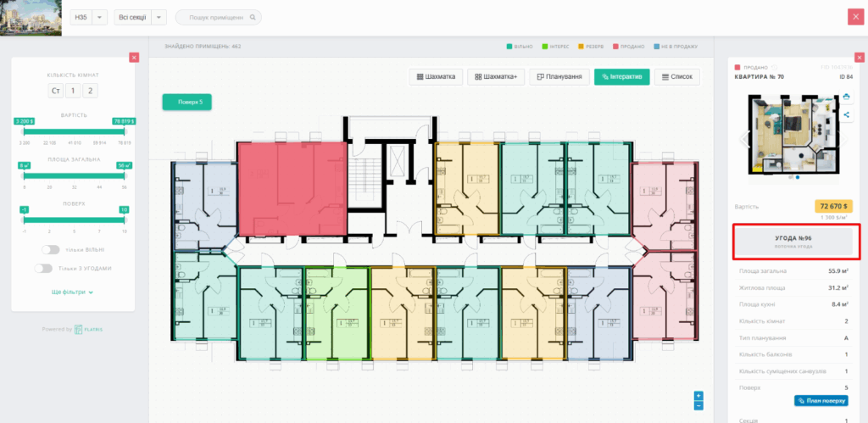Image resolution: width=868 pixels, height=423 pixels.
Task: Click the 72 670 $ price badge
Action: [x=834, y=206]
